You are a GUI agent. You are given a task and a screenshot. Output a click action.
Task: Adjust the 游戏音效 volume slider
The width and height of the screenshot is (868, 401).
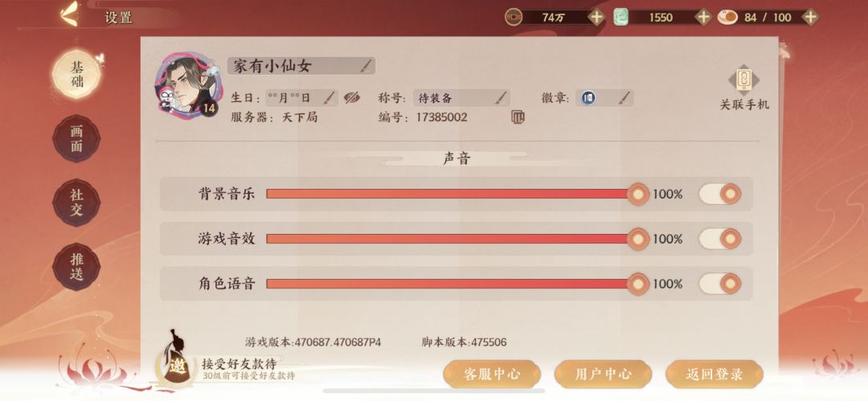(452, 239)
